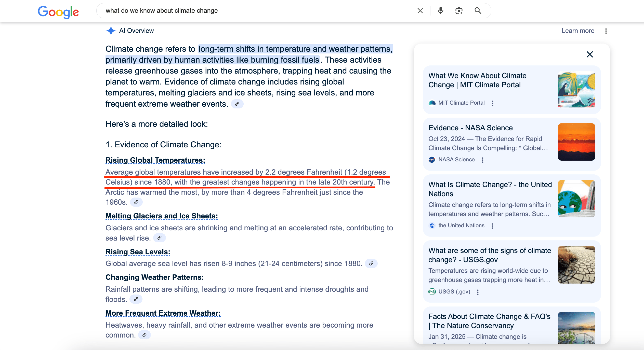Open source link icon after '1960s.'

pyautogui.click(x=136, y=202)
